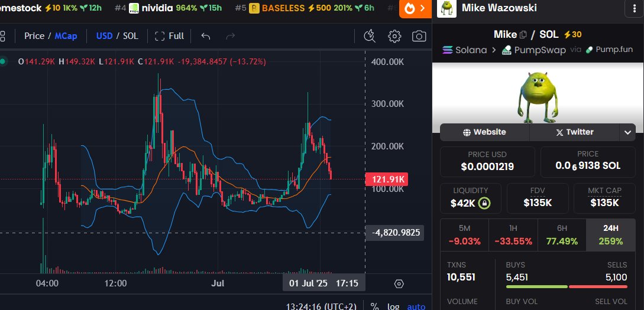This screenshot has width=644, height=310.
Task: Take chart snapshot with camera icon
Action: click(x=419, y=36)
